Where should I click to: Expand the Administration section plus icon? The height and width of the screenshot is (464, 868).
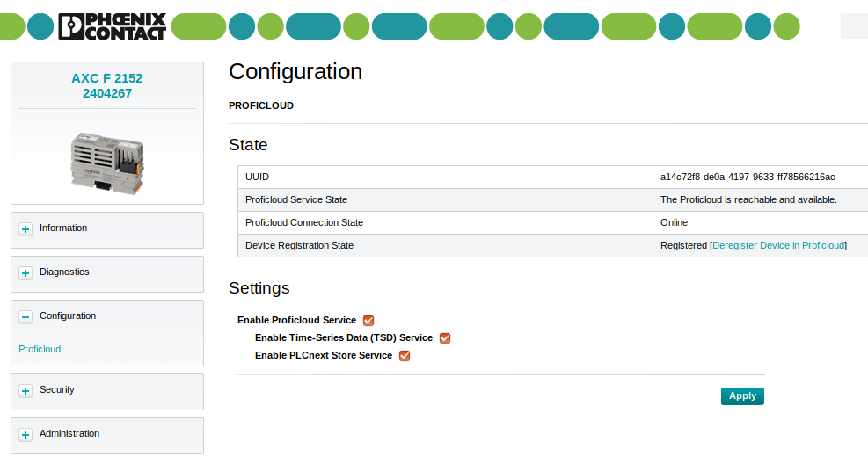[26, 435]
